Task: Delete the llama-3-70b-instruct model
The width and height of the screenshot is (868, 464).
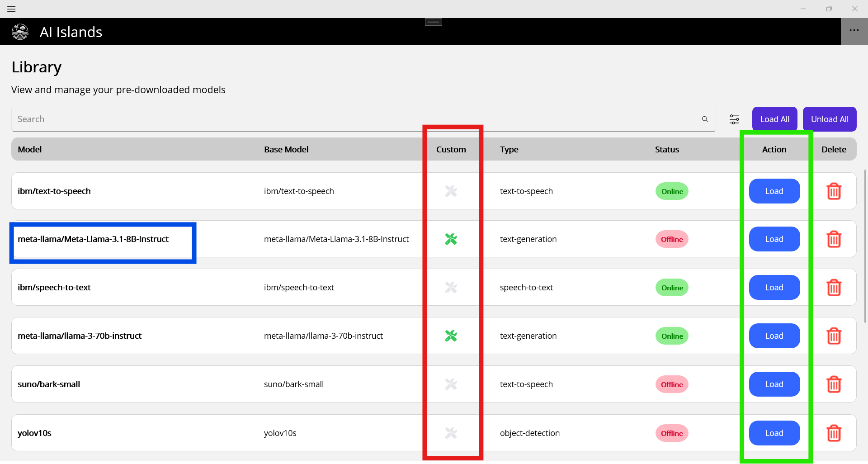Action: (834, 336)
